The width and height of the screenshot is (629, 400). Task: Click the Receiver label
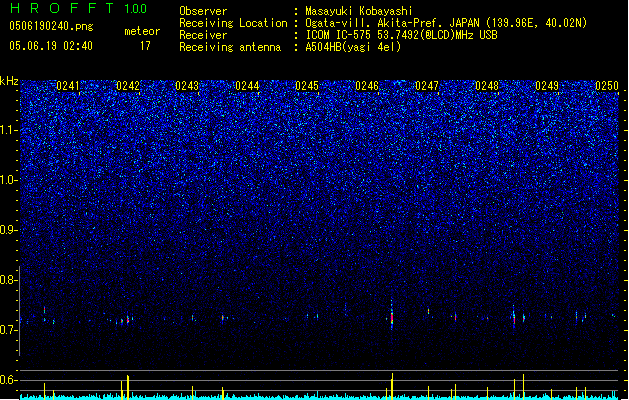coord(203,35)
